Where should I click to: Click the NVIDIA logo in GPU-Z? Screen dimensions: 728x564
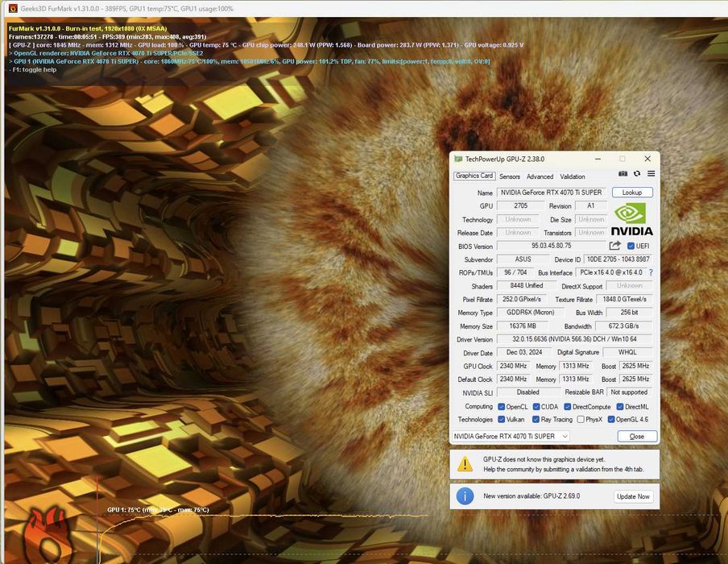coord(631,220)
